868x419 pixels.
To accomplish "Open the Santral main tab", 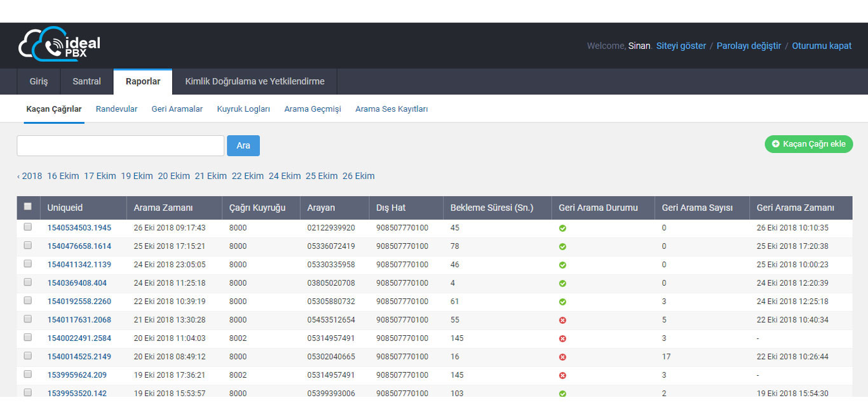I will pos(86,81).
